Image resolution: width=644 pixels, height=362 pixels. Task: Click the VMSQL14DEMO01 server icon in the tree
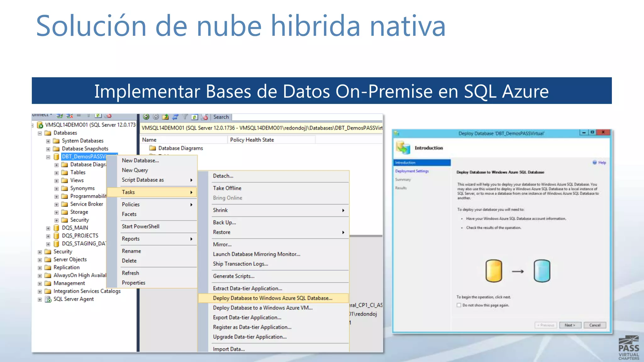40,125
